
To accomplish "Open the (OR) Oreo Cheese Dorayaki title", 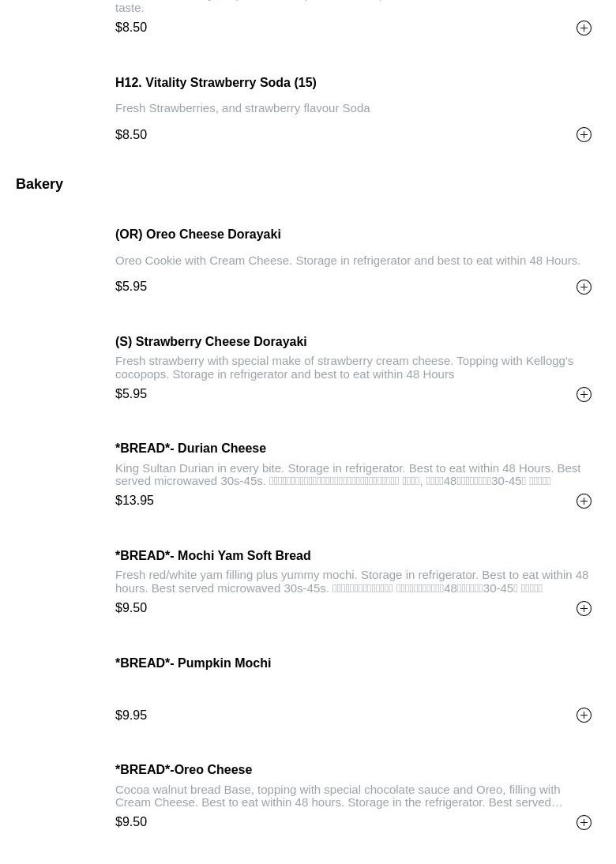I will coord(197,235).
